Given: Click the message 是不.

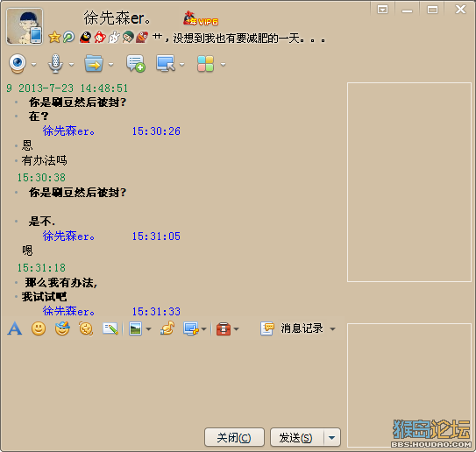Looking at the screenshot, I should coord(42,221).
